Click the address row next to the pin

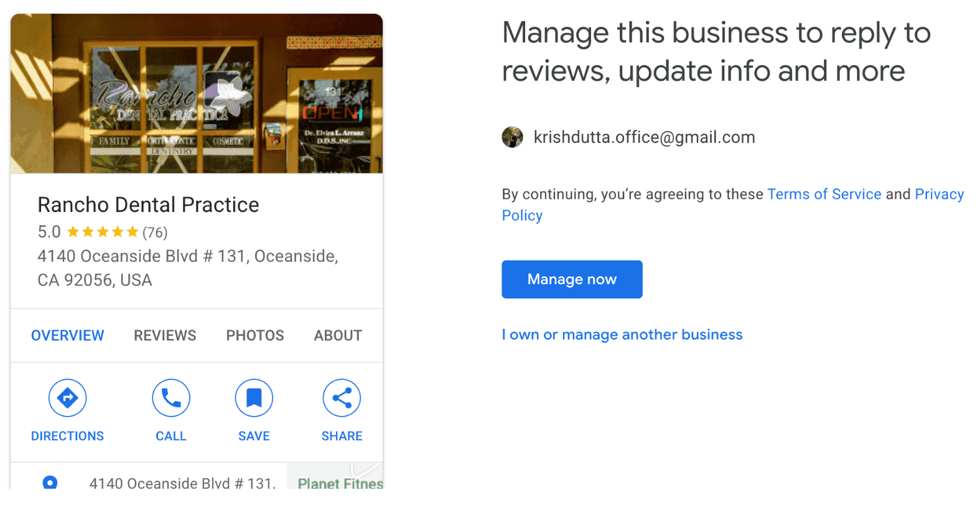(182, 483)
